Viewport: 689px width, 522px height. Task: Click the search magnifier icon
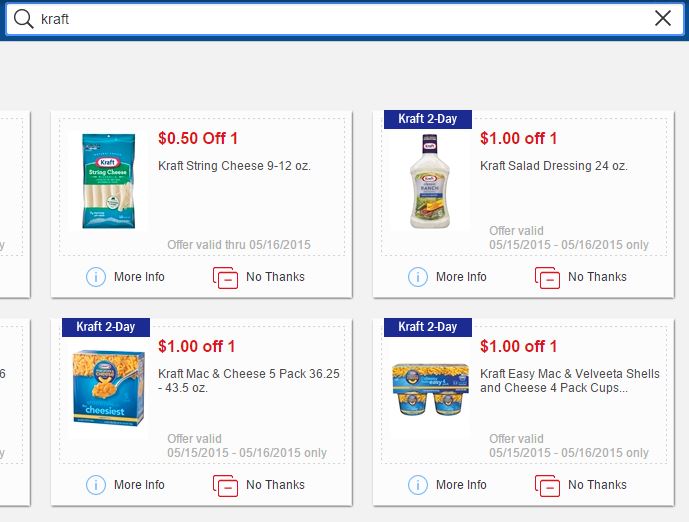point(24,19)
